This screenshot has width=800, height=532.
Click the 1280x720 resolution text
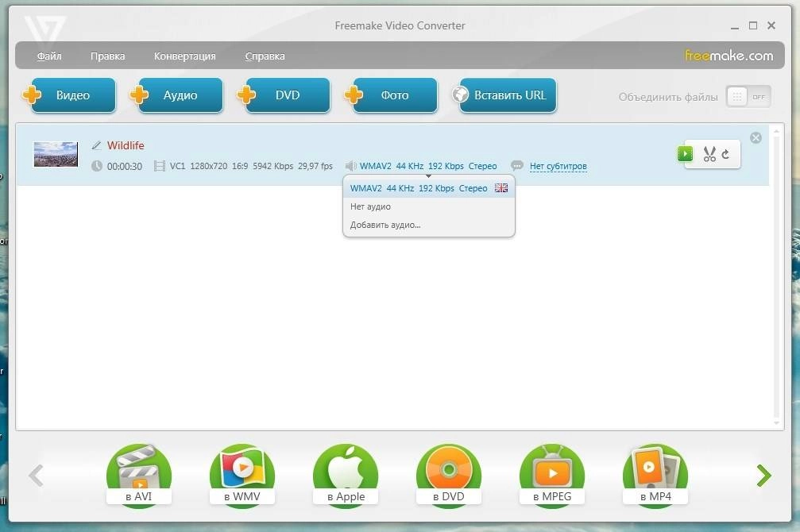coord(209,166)
